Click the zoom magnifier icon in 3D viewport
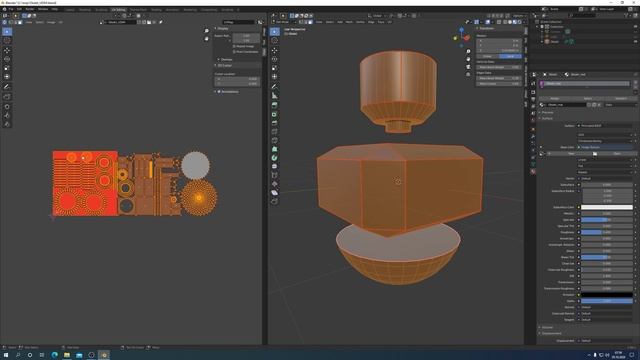This screenshot has width=640, height=360. (468, 51)
